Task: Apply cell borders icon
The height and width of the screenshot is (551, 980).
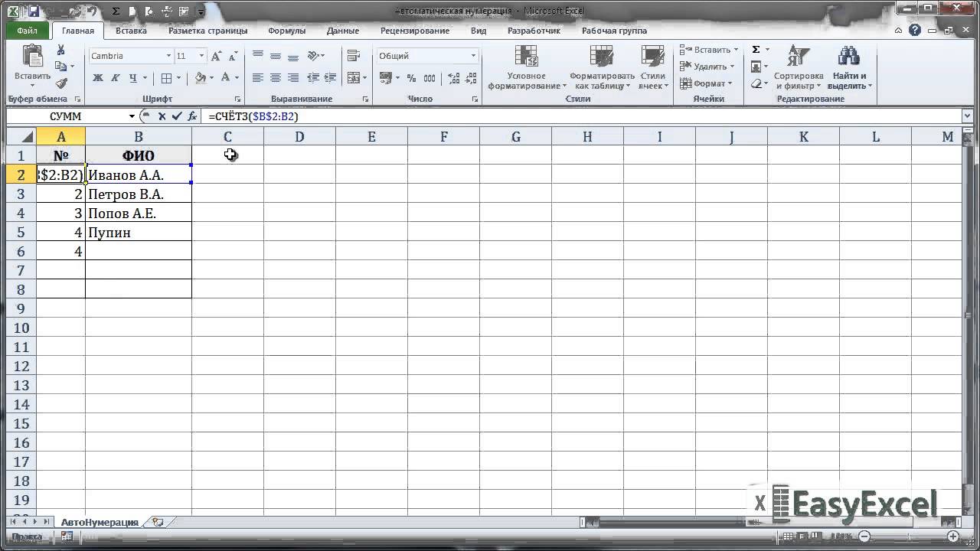Action: tap(166, 78)
